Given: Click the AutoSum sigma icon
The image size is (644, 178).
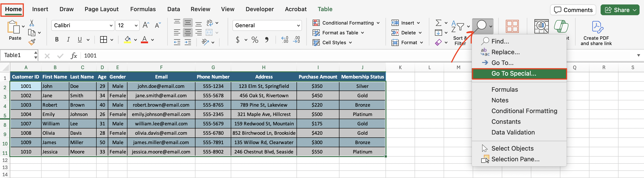Looking at the screenshot, I should (x=438, y=23).
